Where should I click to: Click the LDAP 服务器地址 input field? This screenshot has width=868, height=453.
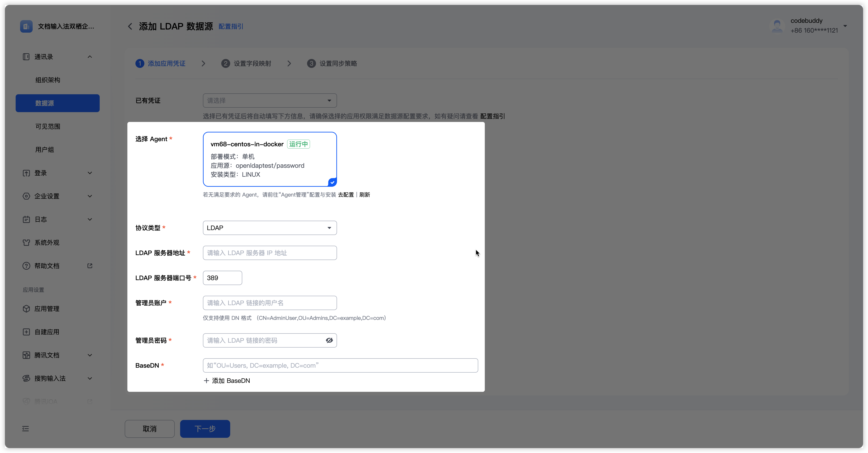270,253
